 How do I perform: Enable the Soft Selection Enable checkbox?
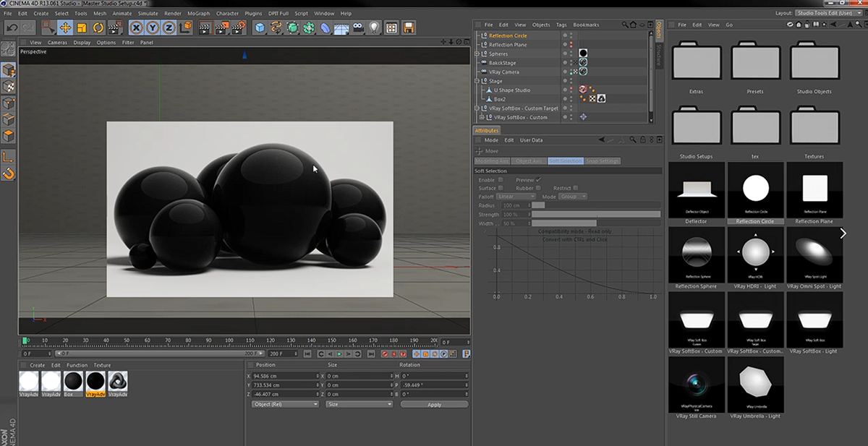[501, 180]
